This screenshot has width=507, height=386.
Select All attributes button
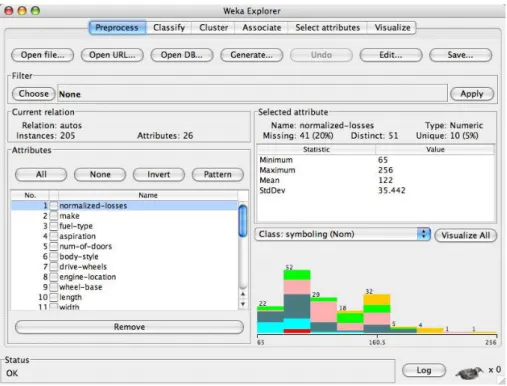41,175
